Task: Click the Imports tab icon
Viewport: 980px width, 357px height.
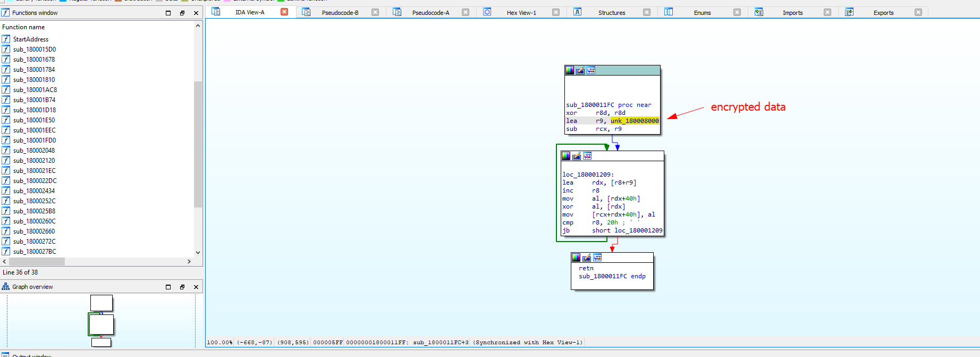Action: tap(759, 12)
